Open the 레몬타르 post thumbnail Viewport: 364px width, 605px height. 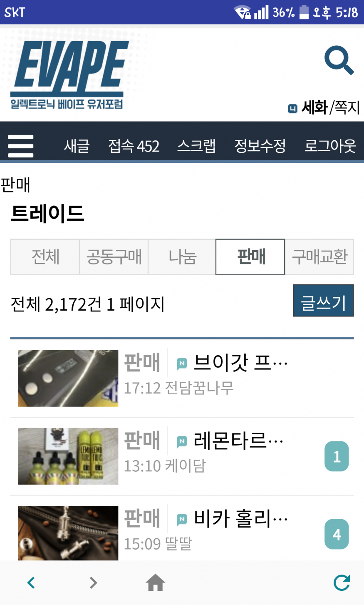[68, 456]
